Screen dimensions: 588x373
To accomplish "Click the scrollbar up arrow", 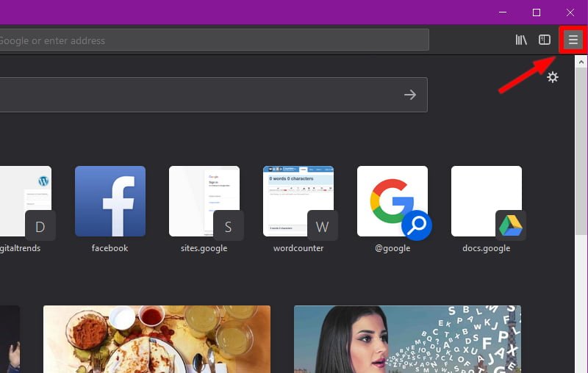I will coord(581,62).
